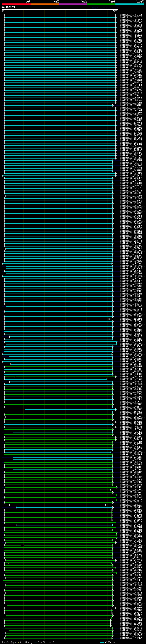Viewport: 146px width, 644px height.
Task: Click the green ~80% identity legend segment
Action: click(x=101, y=4)
